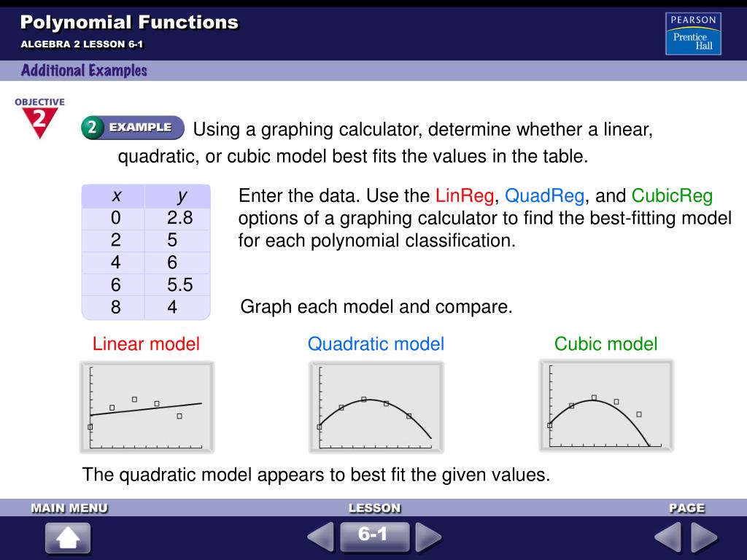
Task: Go to the next lesson arrow
Action: pos(428,537)
